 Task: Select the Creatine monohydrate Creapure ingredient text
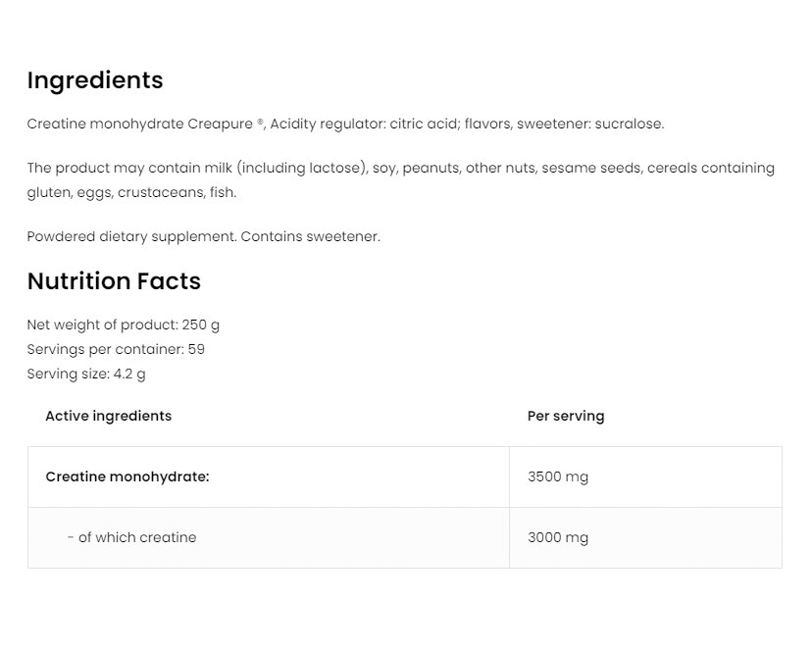click(x=140, y=125)
